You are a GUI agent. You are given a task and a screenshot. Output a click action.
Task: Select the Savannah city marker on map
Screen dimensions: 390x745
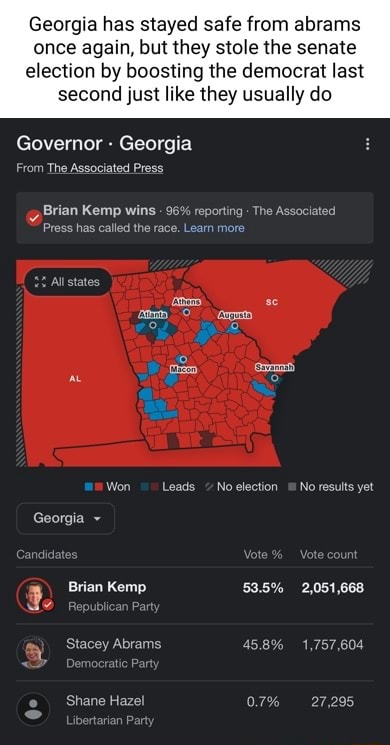point(274,378)
